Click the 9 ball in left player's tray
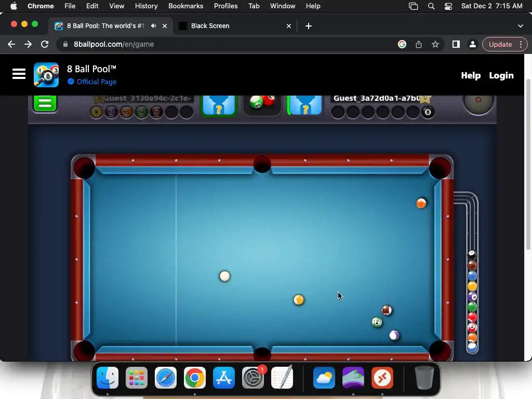The height and width of the screenshot is (399, 532). [96, 112]
